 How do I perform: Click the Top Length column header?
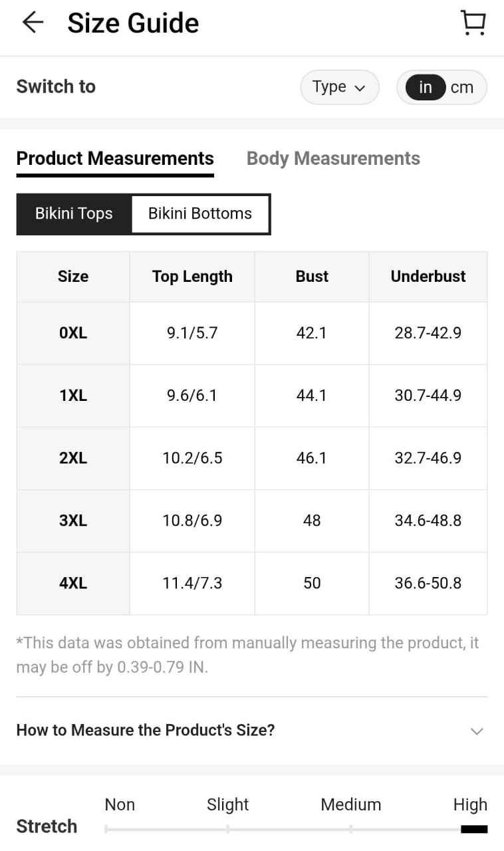tap(192, 277)
